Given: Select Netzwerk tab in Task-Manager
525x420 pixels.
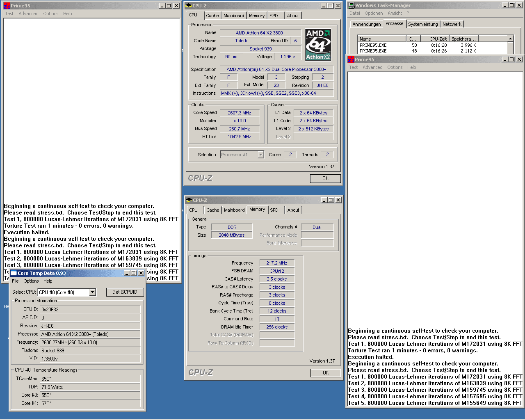Looking at the screenshot, I should (x=452, y=24).
